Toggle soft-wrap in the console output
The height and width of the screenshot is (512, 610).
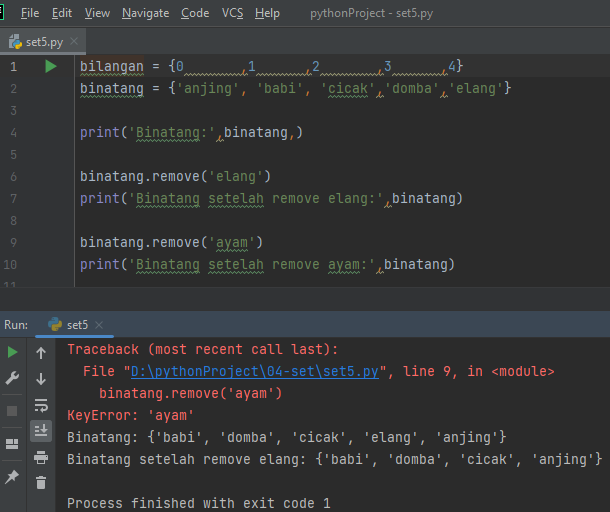pyautogui.click(x=41, y=405)
